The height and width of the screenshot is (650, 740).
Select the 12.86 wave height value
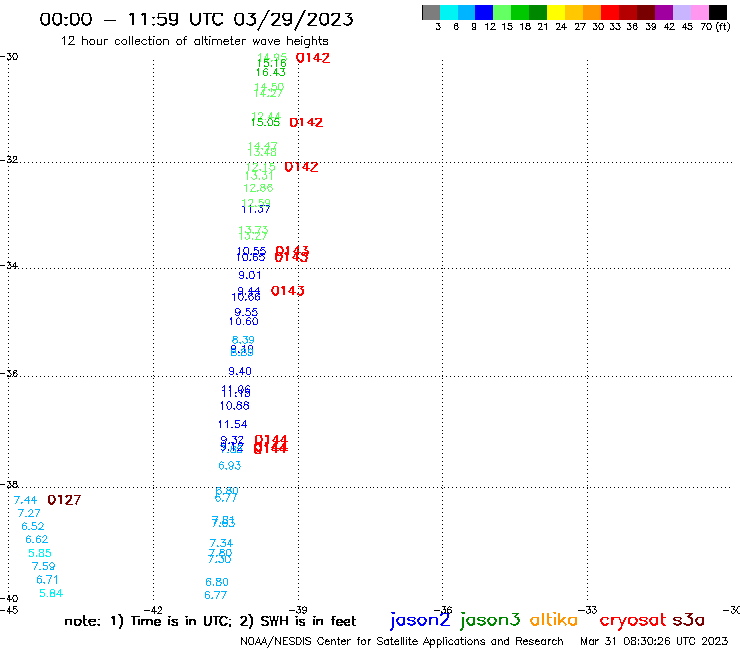click(258, 188)
